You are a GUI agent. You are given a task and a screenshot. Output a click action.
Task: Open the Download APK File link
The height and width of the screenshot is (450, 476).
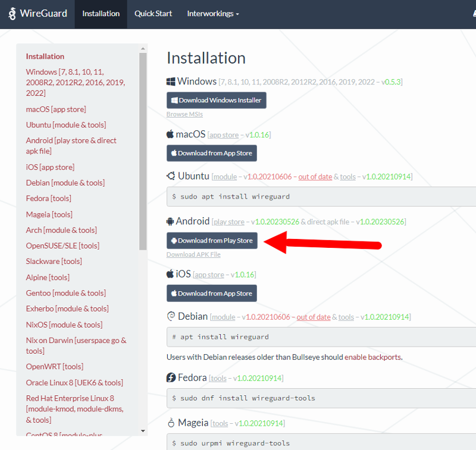pos(193,254)
